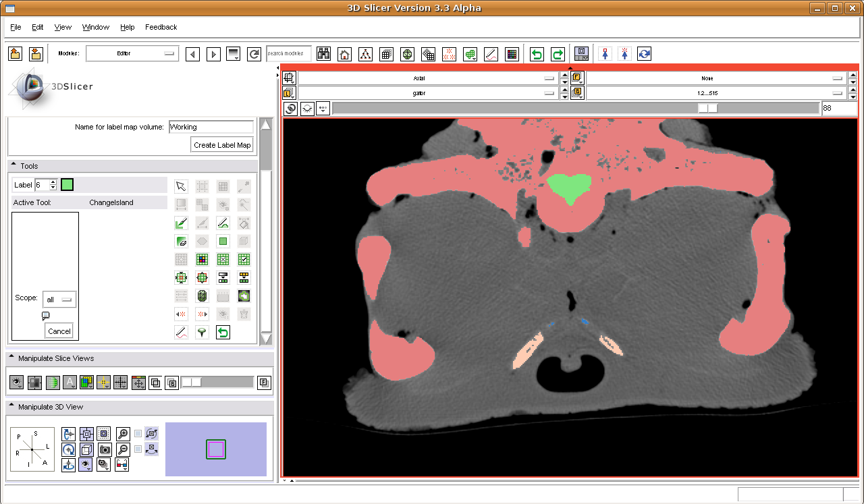
Task: Click the green undo icon in Tools panel
Action: point(223,332)
